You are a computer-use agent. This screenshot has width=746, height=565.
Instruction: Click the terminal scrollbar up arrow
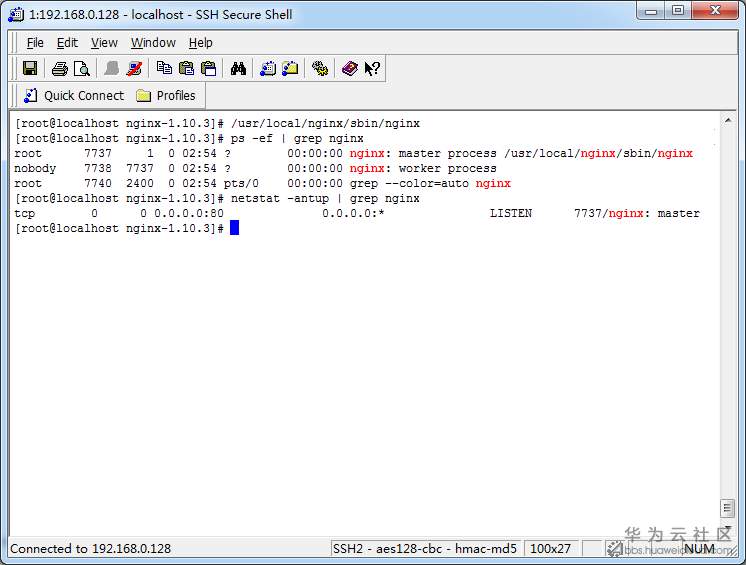click(727, 121)
